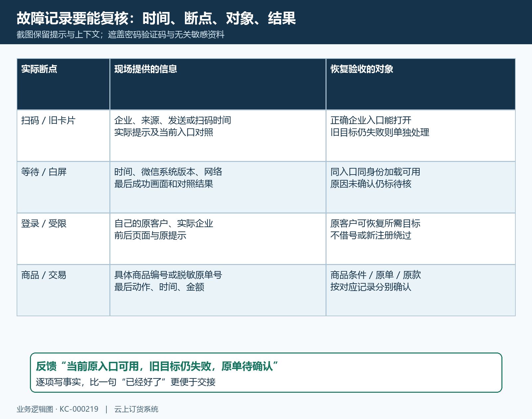Click the footer text 业务逻辑图 · KC-000219

click(58, 409)
